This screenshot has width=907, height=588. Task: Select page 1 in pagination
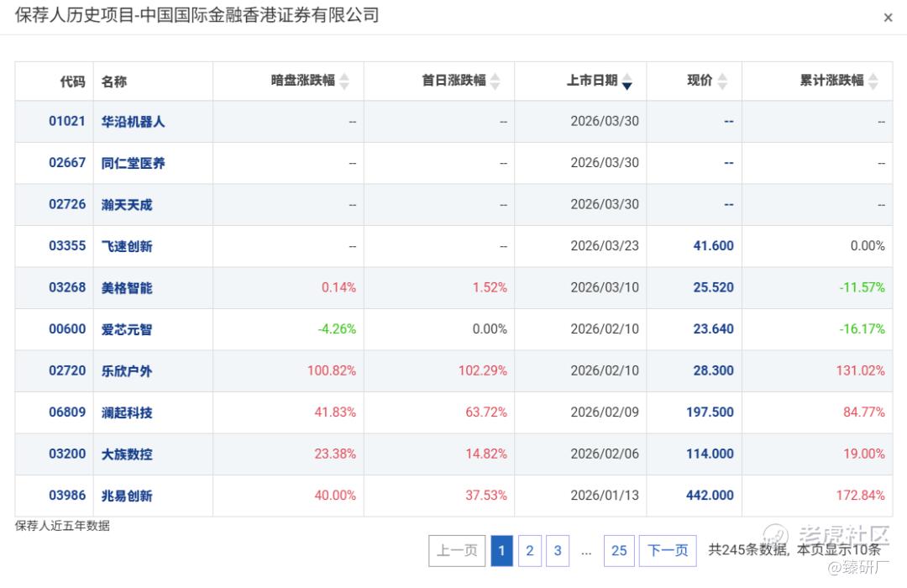pyautogui.click(x=501, y=550)
